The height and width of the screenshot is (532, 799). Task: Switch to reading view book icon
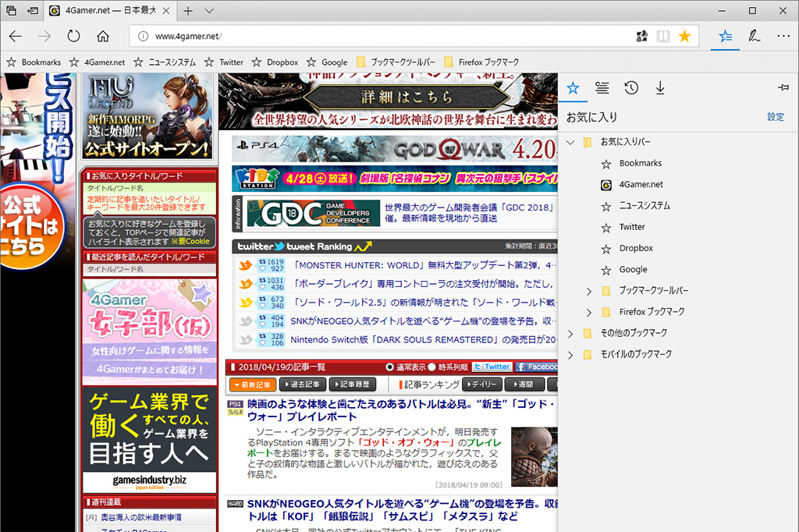(x=663, y=36)
